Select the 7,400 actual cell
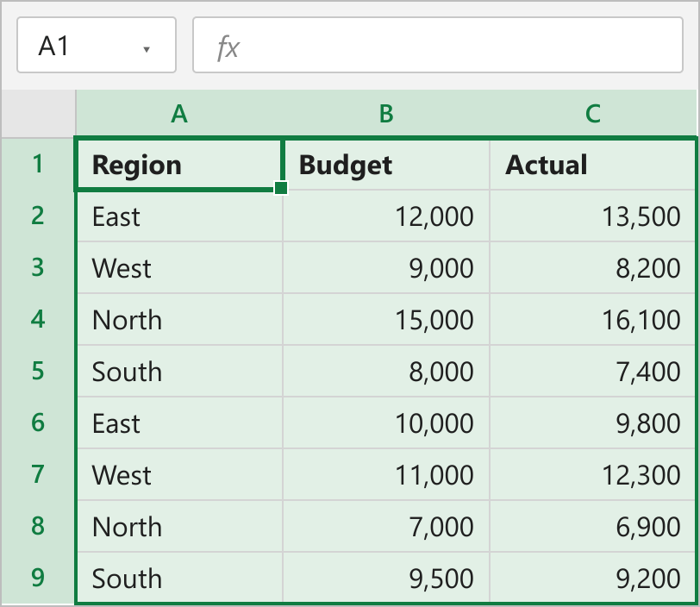 pyautogui.click(x=592, y=371)
